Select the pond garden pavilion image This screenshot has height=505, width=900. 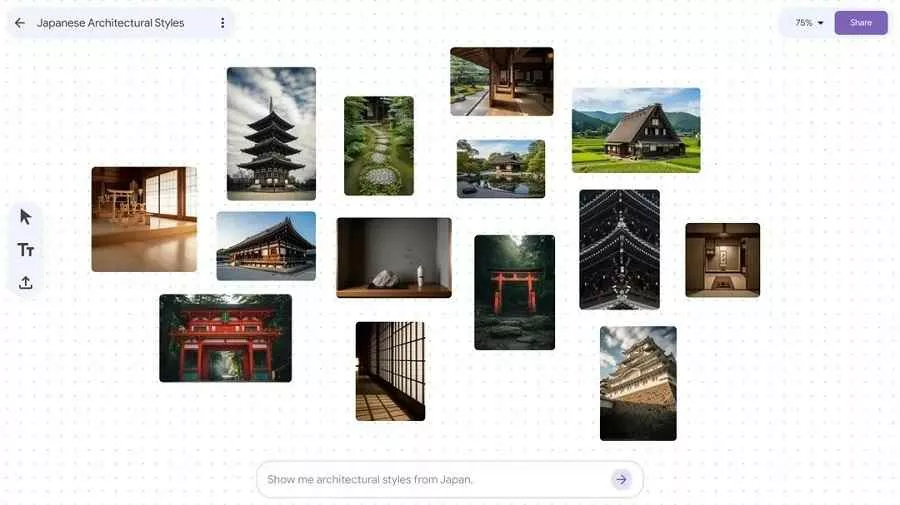tap(501, 169)
